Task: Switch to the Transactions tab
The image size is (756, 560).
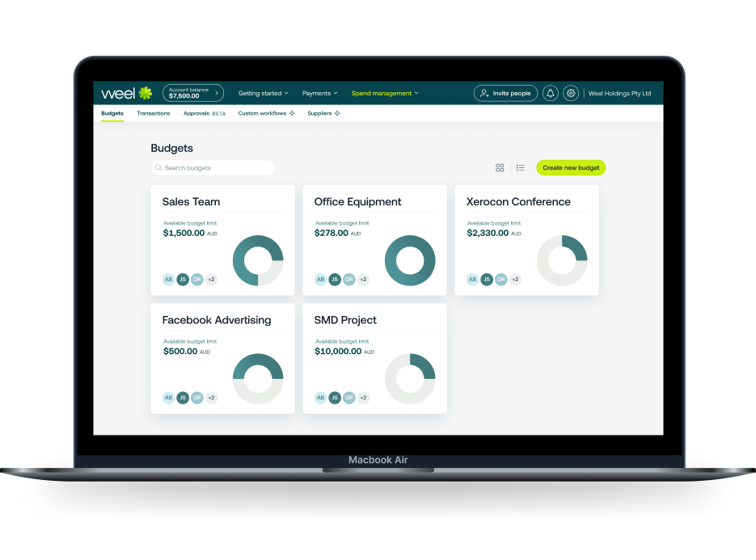Action: tap(154, 113)
